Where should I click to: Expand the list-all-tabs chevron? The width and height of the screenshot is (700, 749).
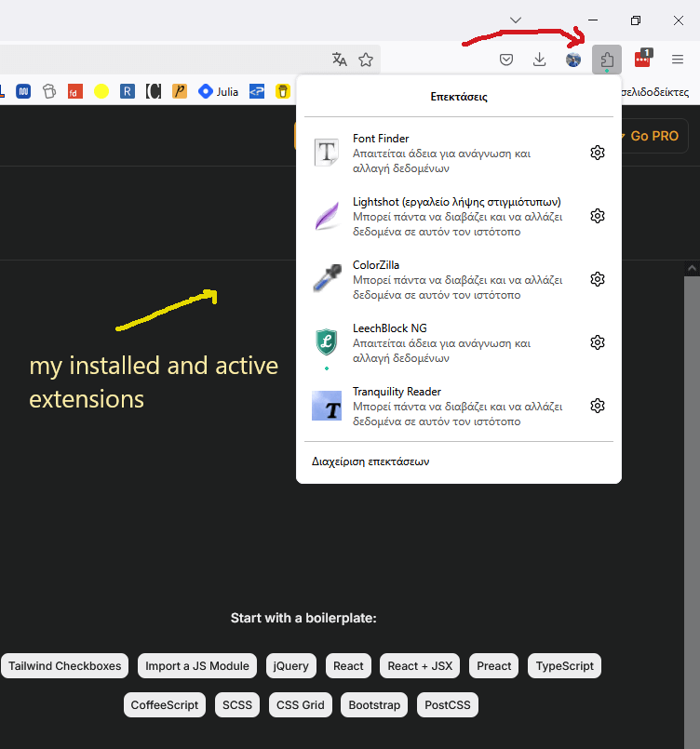pos(515,20)
